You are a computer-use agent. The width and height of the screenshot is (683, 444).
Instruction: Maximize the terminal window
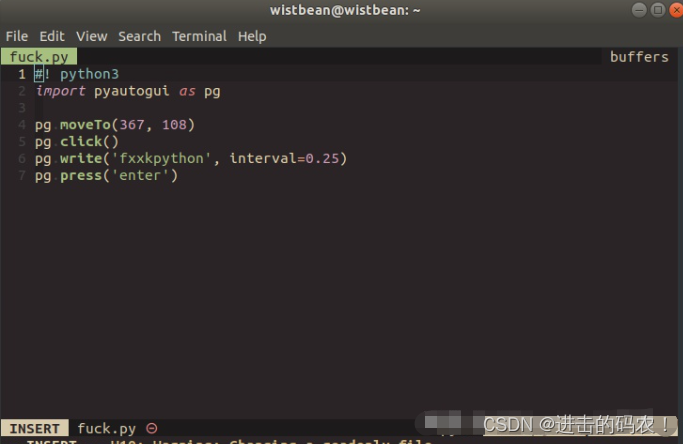tap(658, 10)
